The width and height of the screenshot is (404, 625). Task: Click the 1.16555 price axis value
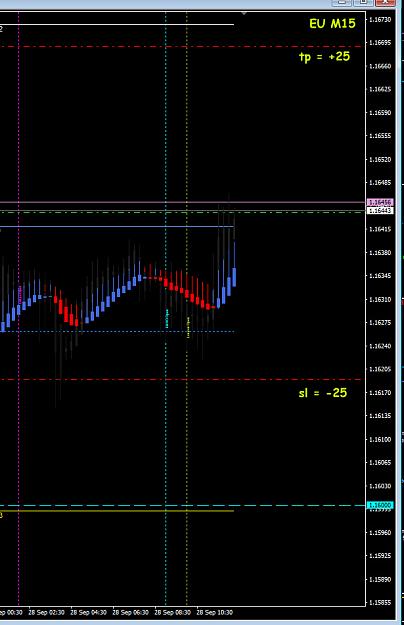coord(380,136)
